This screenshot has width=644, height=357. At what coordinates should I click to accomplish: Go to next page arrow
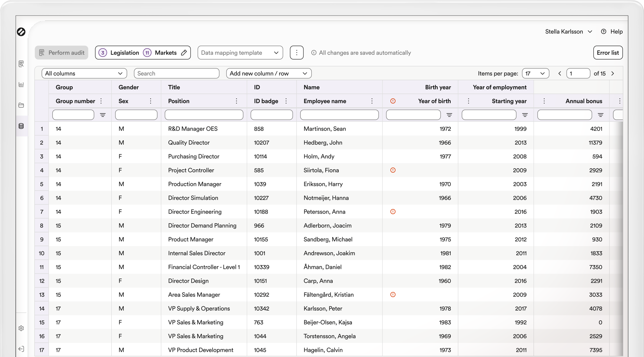coord(613,73)
